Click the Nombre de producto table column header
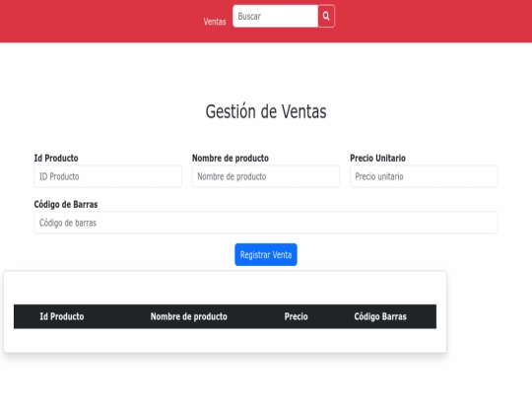 [188, 316]
